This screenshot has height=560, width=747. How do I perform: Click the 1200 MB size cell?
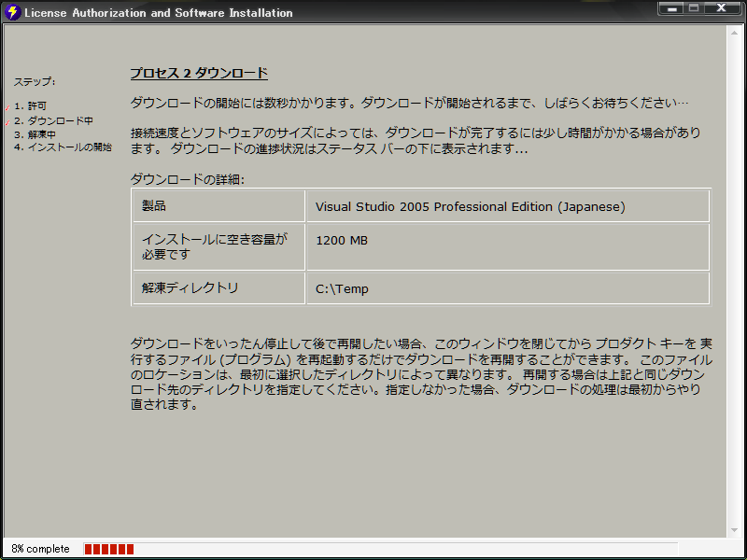coord(342,241)
